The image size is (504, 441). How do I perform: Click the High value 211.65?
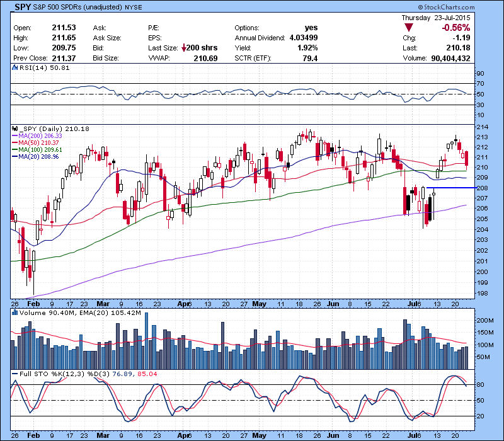coord(64,38)
